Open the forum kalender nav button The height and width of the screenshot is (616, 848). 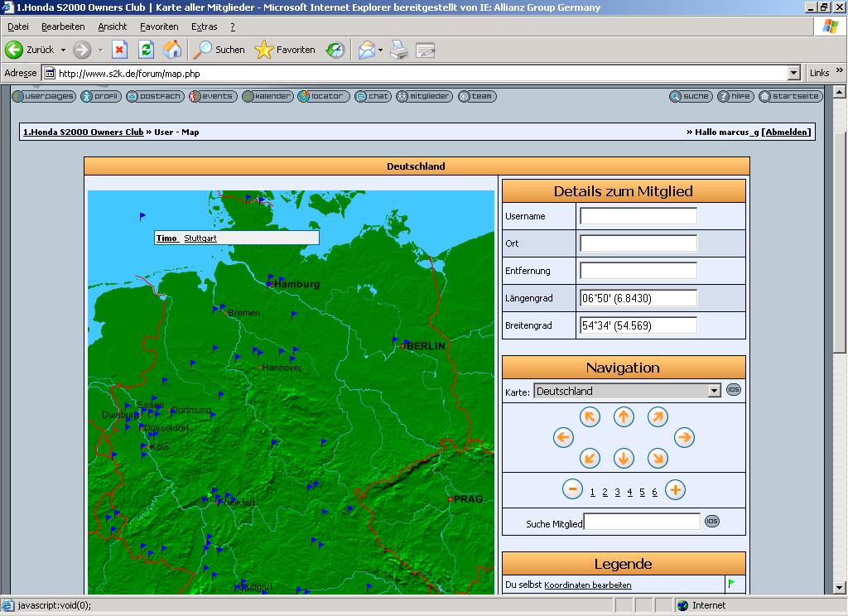click(267, 96)
